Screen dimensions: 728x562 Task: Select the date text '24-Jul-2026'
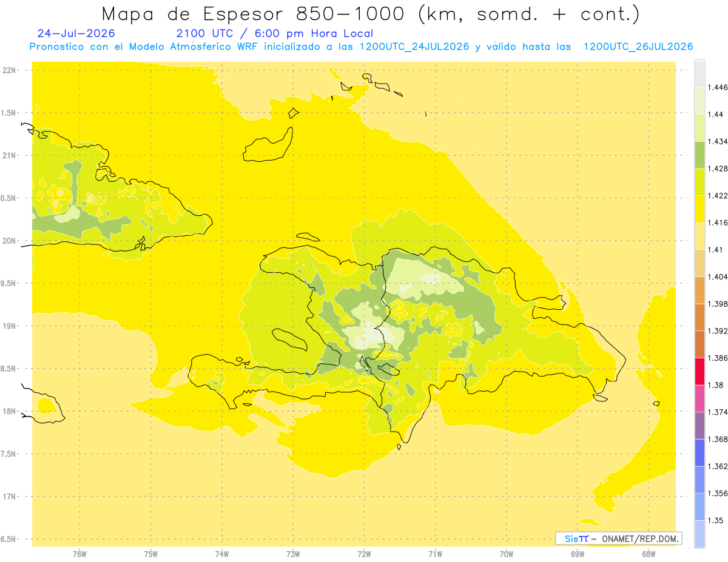[x=76, y=33]
